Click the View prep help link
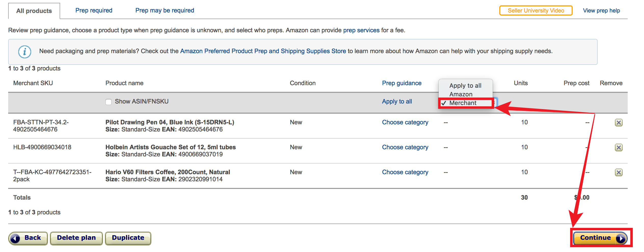 [601, 10]
